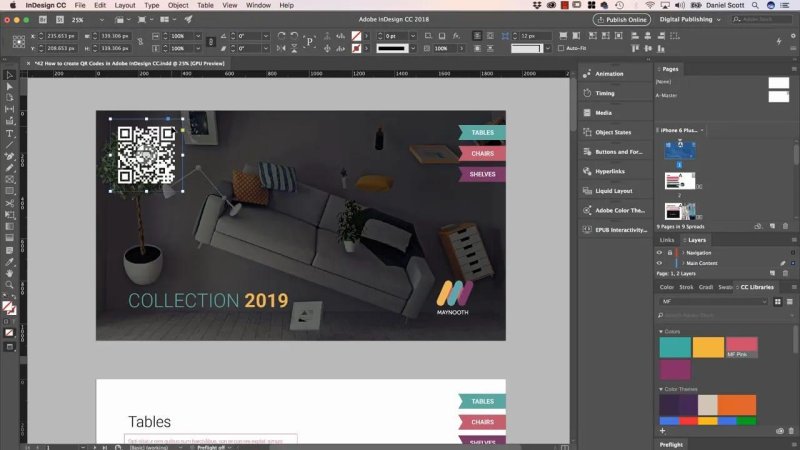Viewport: 800px width, 450px height.
Task: Expand the Main Content layer
Action: (x=683, y=263)
